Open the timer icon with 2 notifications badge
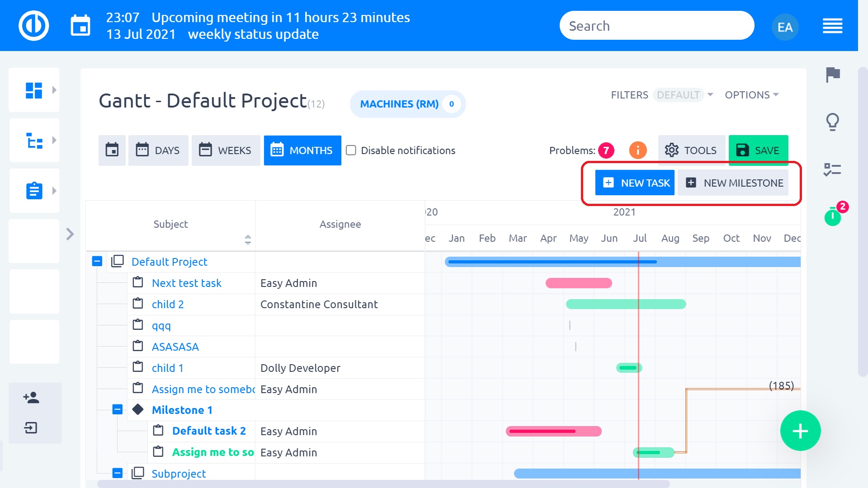The height and width of the screenshot is (488, 868). [833, 218]
